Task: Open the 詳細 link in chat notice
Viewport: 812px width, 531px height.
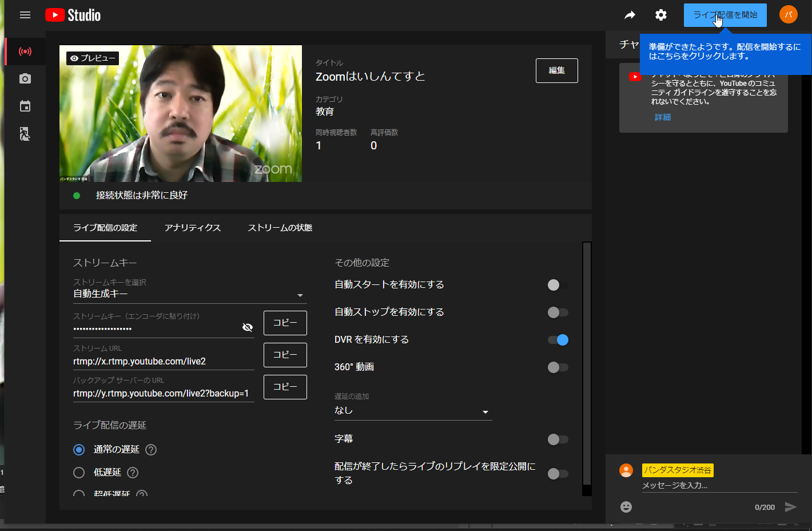Action: [x=663, y=117]
